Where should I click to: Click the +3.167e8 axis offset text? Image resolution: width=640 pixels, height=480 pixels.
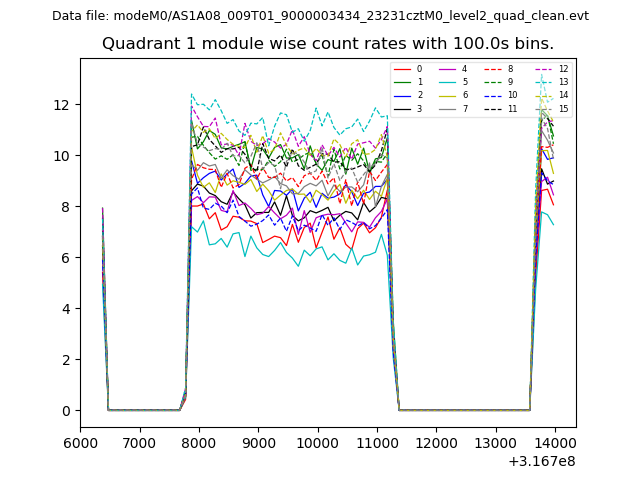point(542,461)
